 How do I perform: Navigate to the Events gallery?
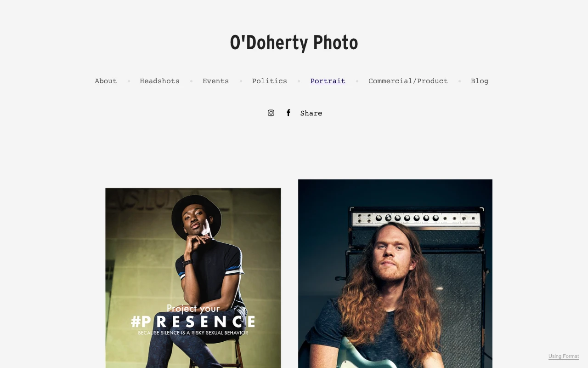215,81
